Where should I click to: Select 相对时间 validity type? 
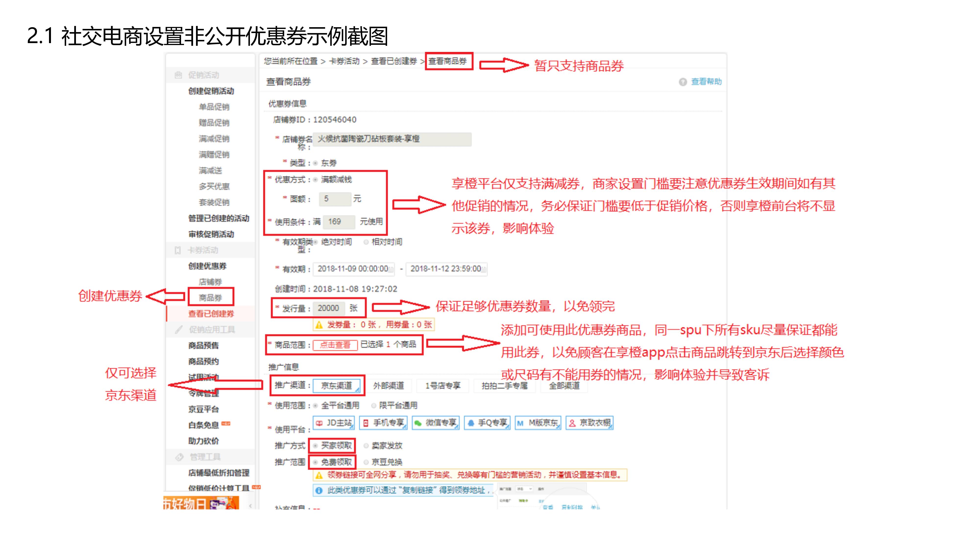pyautogui.click(x=366, y=242)
